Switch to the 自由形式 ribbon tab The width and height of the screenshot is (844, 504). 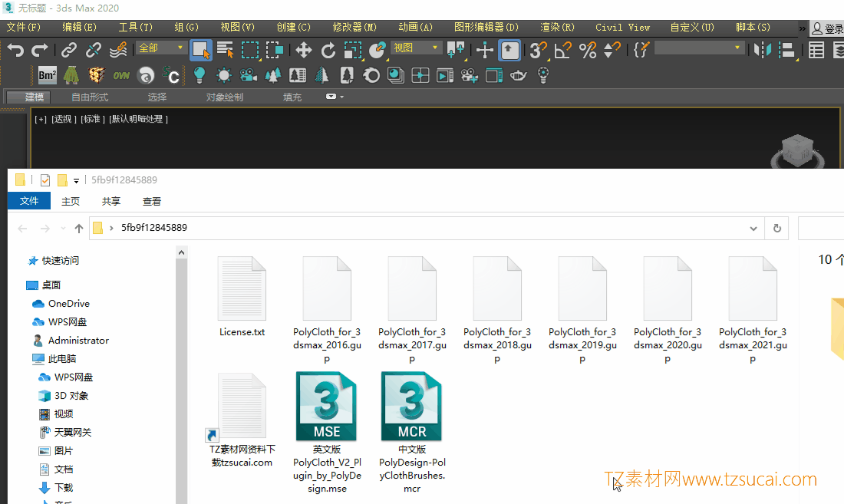[x=90, y=97]
